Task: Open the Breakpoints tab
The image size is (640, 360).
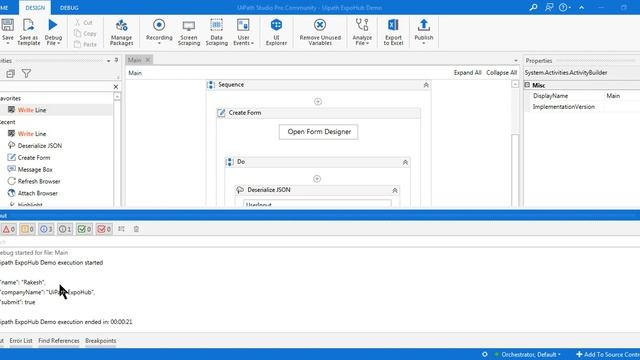Action: pos(101,340)
